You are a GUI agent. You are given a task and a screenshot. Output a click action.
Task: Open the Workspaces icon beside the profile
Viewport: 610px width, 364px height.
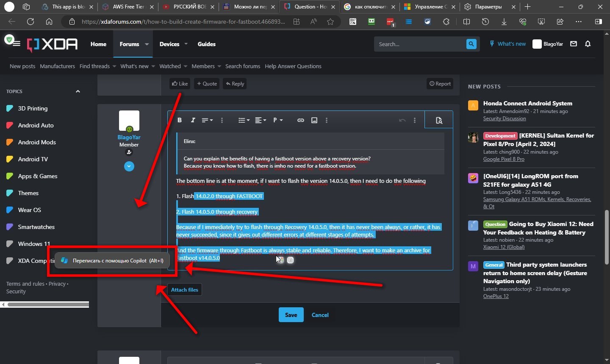[26, 7]
